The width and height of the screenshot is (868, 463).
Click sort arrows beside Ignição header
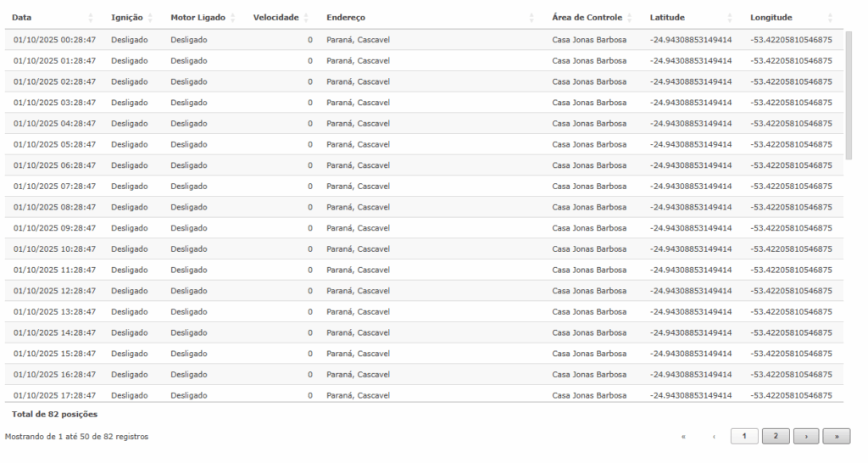[x=150, y=18]
